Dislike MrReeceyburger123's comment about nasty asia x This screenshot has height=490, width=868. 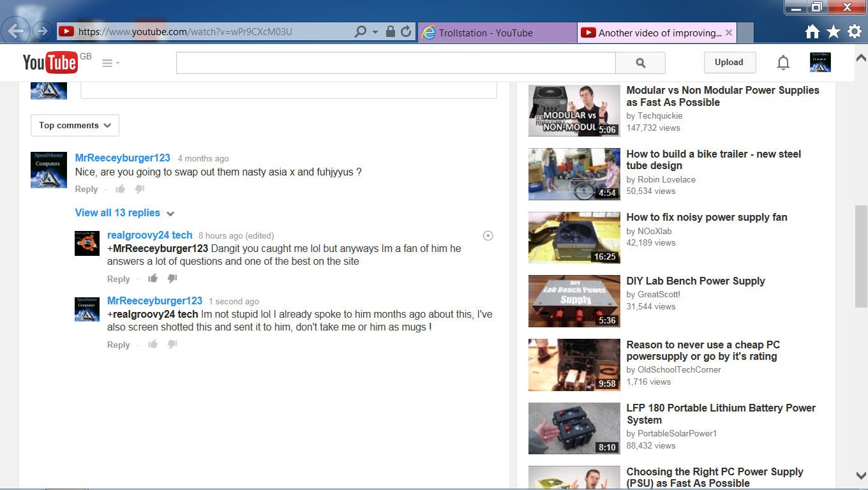tap(140, 189)
